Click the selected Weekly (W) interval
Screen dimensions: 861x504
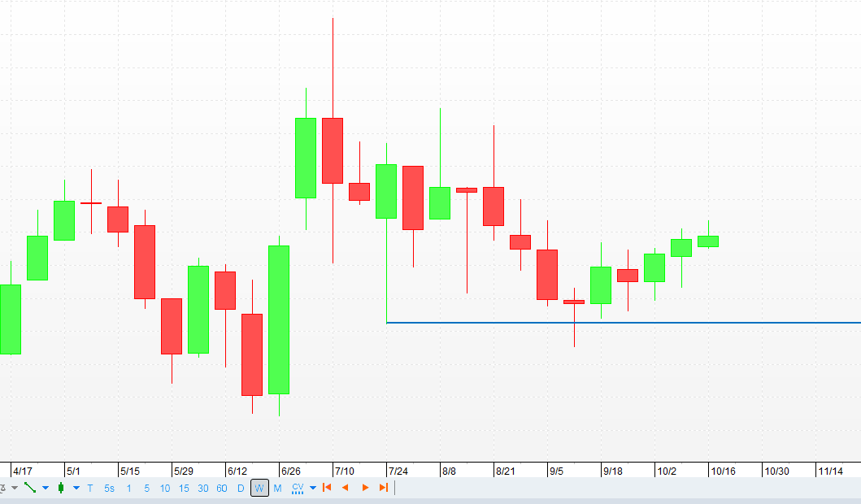tap(259, 488)
